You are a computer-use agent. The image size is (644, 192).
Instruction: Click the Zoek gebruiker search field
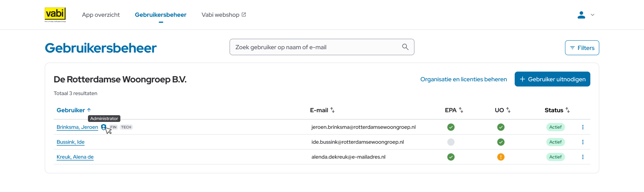click(x=317, y=47)
